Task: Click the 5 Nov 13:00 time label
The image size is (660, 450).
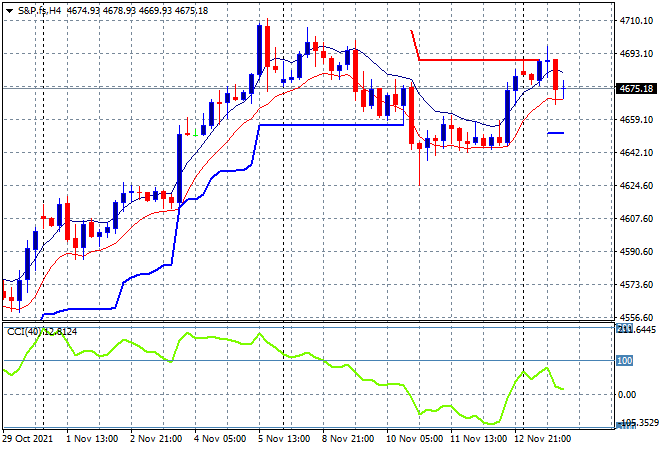Action: tap(284, 439)
